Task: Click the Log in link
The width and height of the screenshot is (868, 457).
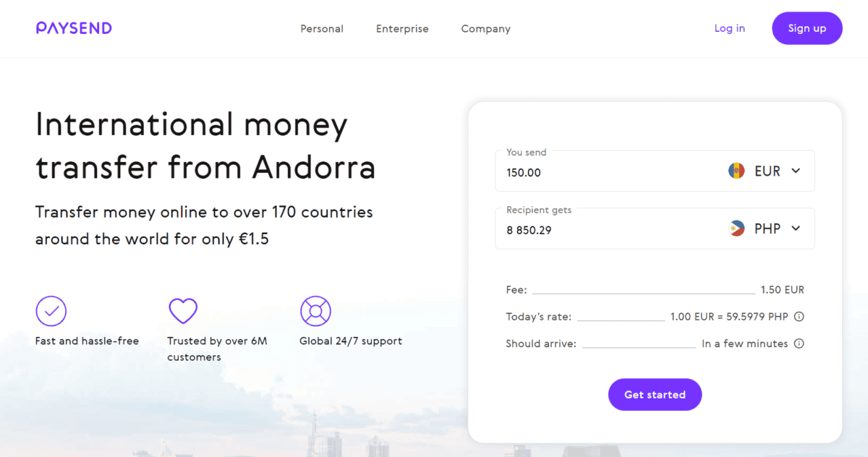Action: (729, 28)
